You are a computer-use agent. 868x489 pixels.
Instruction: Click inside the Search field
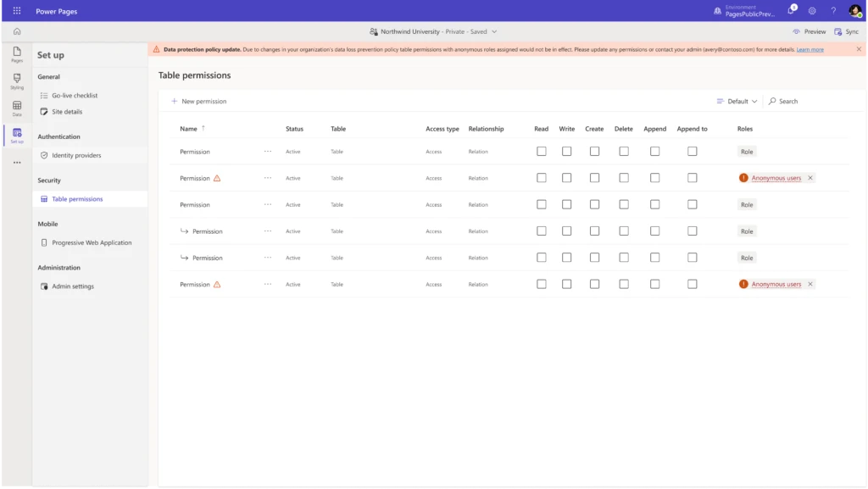(787, 101)
